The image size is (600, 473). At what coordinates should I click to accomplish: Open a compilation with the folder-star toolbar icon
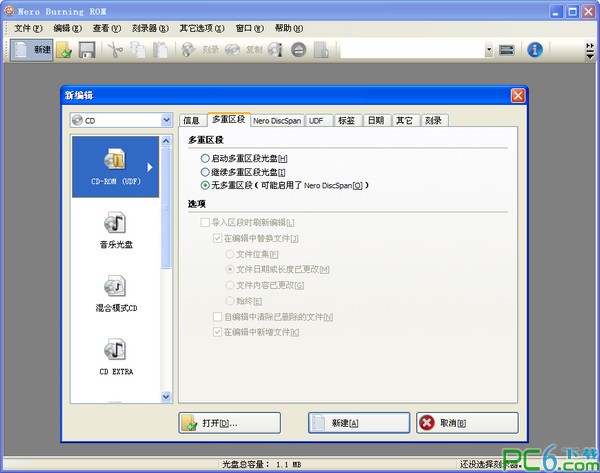tap(64, 50)
